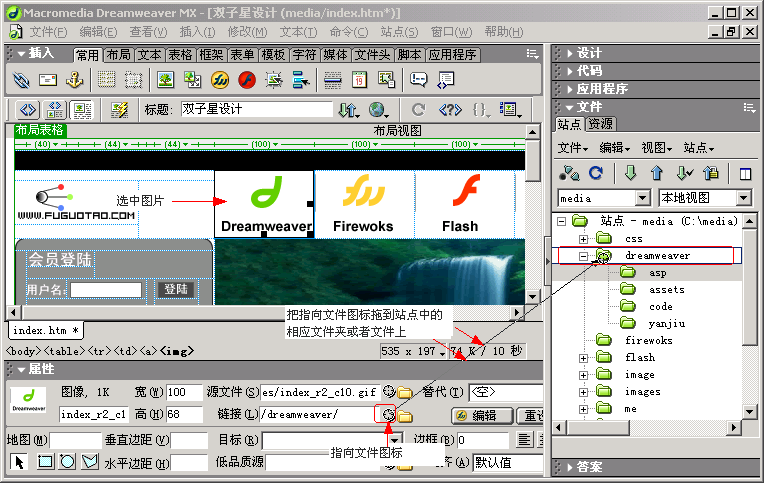The image size is (764, 483).
Task: Insert a named anchor icon
Action: (75, 79)
